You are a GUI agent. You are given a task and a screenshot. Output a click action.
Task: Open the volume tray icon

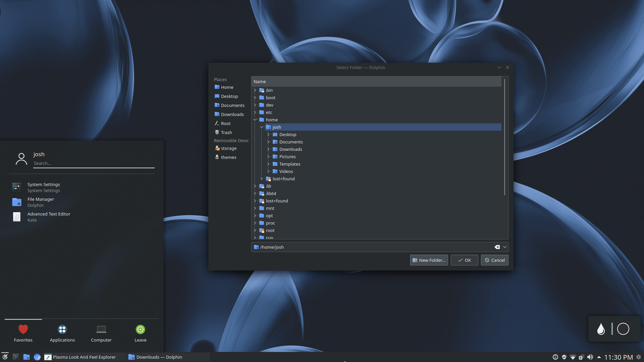(590, 357)
